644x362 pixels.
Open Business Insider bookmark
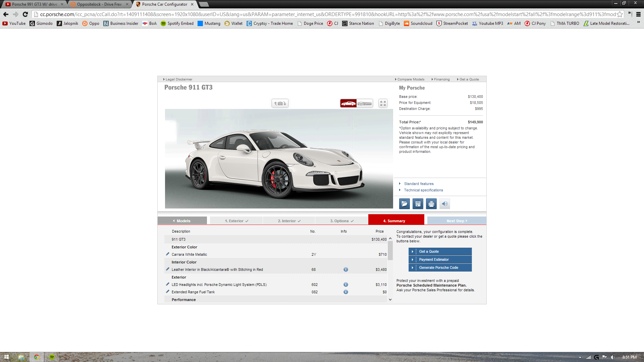point(121,23)
